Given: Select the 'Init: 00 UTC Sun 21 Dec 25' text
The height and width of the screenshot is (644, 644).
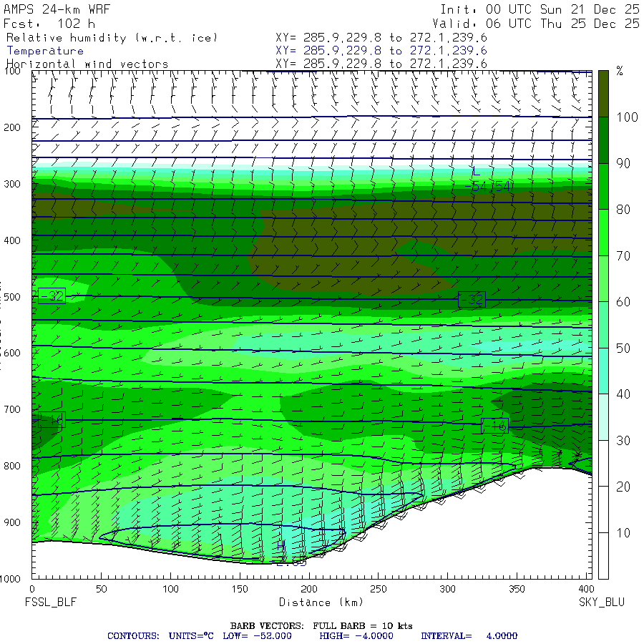Looking at the screenshot, I should point(540,9).
